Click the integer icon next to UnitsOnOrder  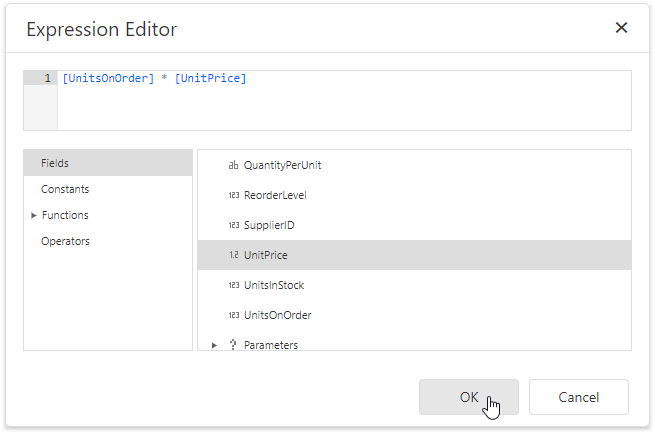coord(233,315)
